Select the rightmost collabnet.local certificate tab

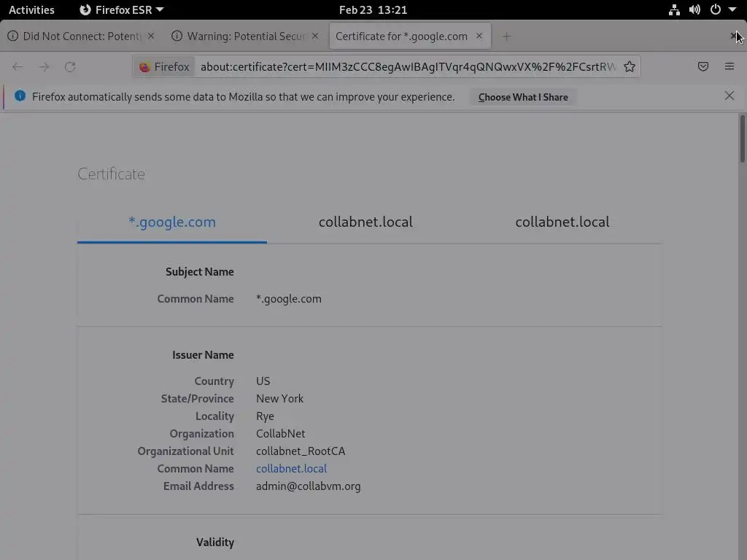[x=562, y=222]
